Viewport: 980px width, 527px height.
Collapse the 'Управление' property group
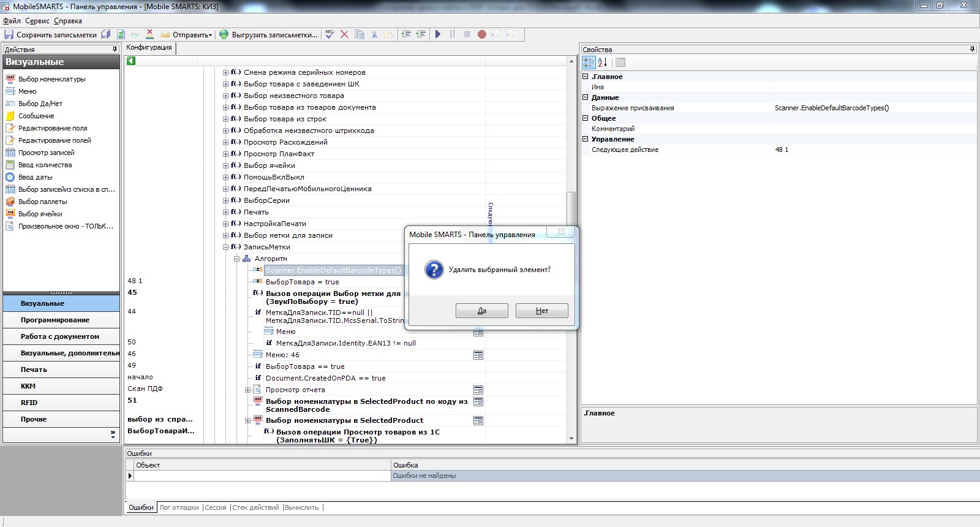[585, 139]
